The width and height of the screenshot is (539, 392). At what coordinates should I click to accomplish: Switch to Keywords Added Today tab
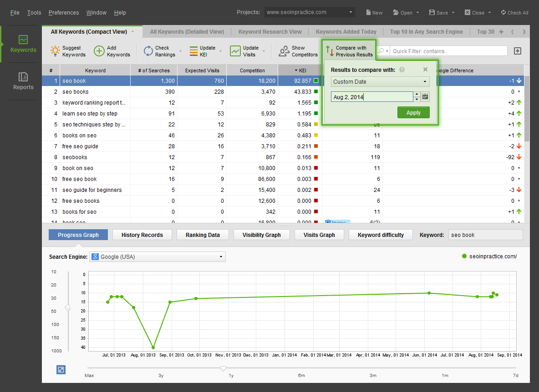click(x=346, y=32)
